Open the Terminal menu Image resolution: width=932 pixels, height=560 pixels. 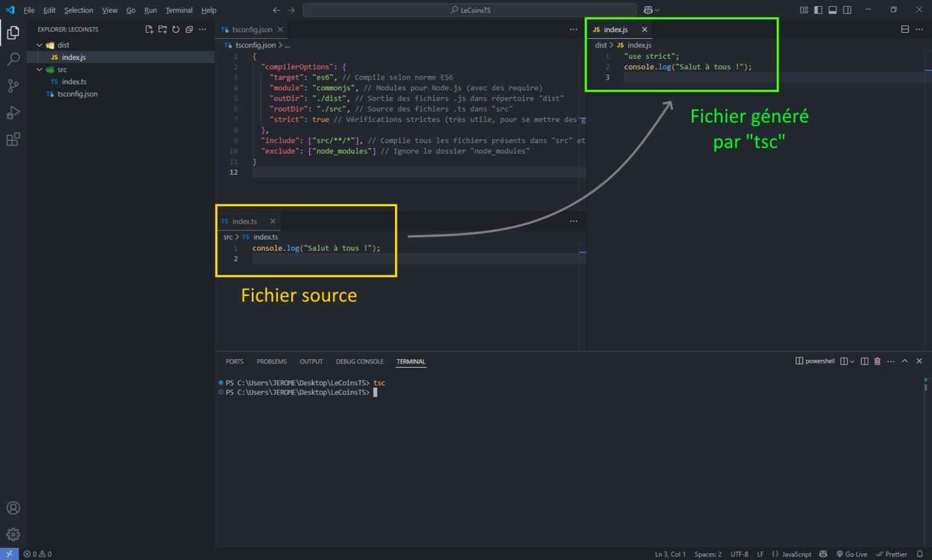pos(178,10)
